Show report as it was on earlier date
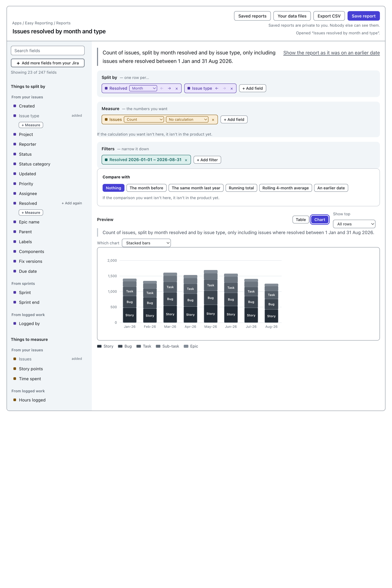Viewport: 392px width, 588px height. (x=331, y=53)
